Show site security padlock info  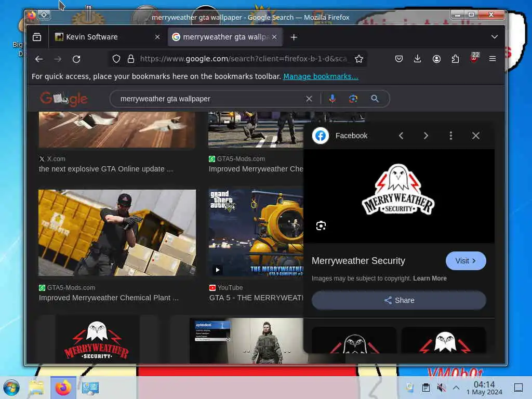point(130,59)
